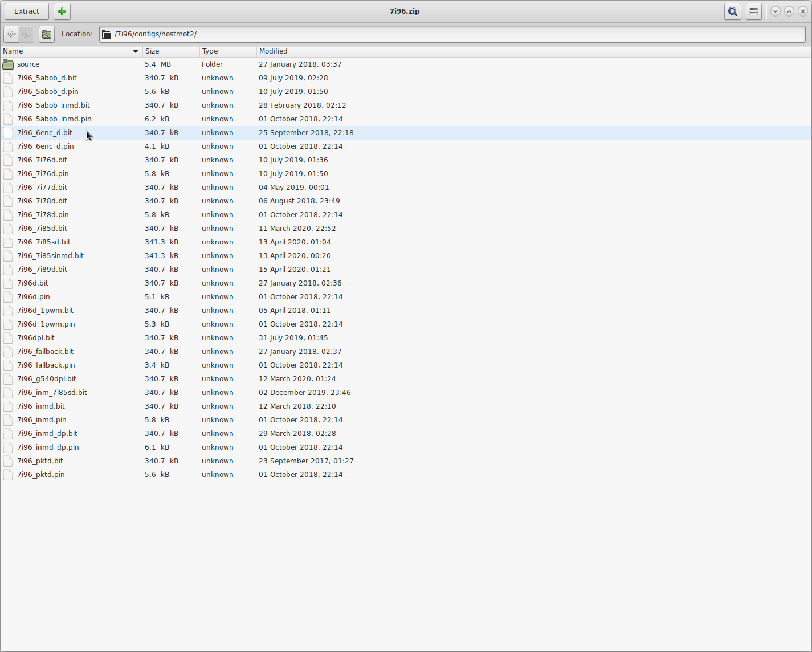
Task: Select file 7i96_7i77d.bit
Action: click(42, 188)
